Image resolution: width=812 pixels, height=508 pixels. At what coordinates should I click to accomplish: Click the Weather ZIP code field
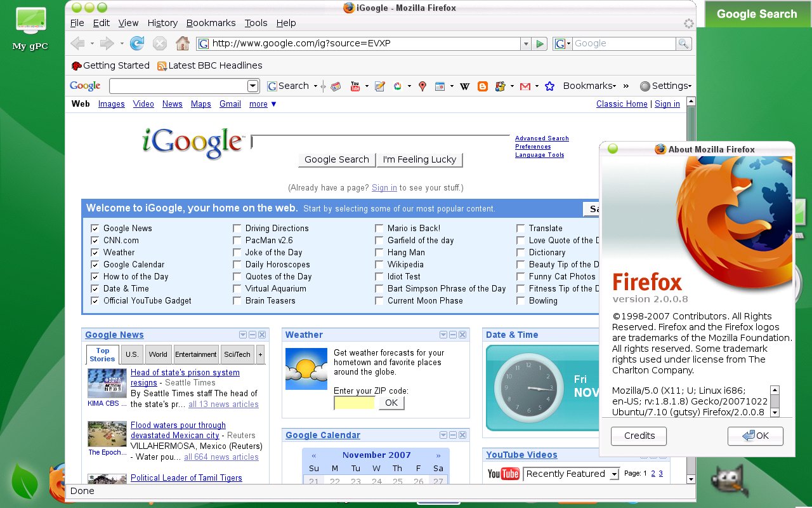[x=355, y=403]
